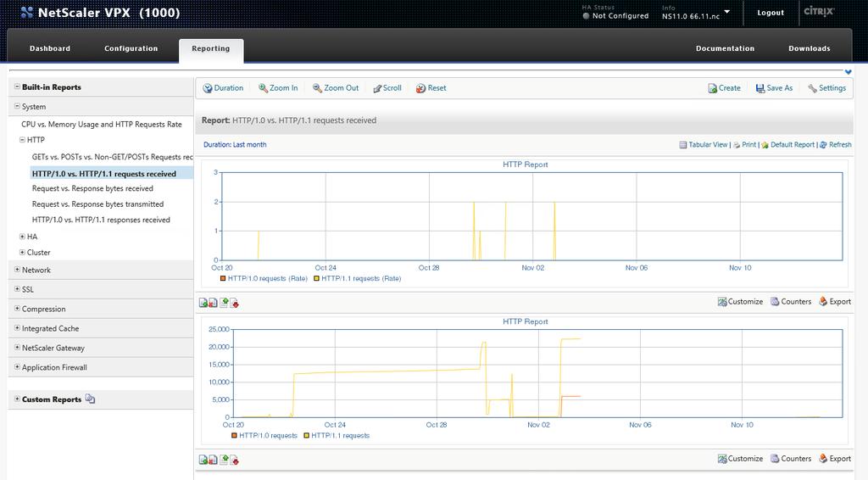This screenshot has width=868, height=480.
Task: Open Counters for the lower chart
Action: pyautogui.click(x=791, y=459)
